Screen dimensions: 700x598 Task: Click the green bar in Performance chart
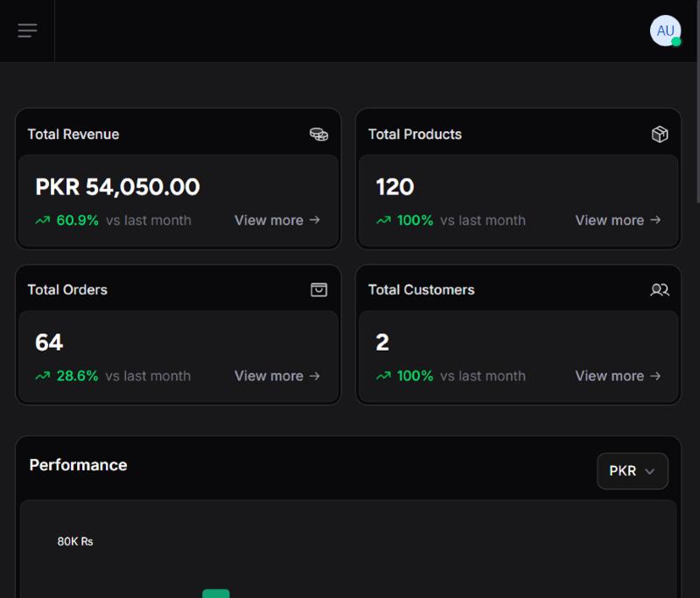(215, 594)
